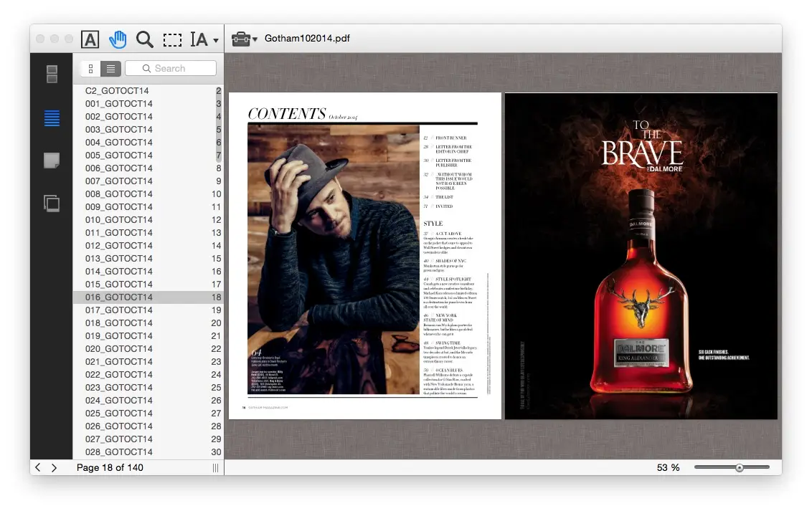Image resolution: width=812 pixels, height=511 pixels.
Task: Select outline entry 025_GOTOCT14
Action: [x=148, y=414]
